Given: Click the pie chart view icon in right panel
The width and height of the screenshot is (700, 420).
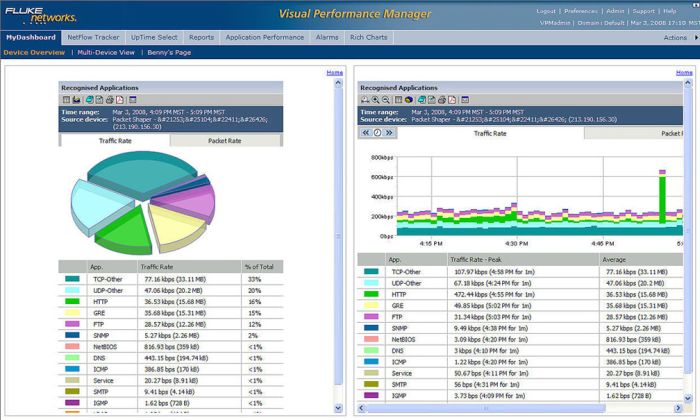Looking at the screenshot, I should (409, 100).
